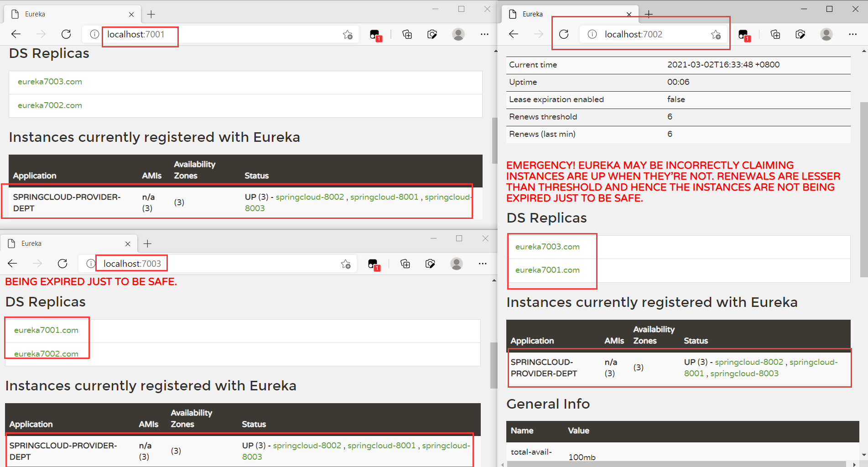Open extension icon with badge in localhost:7003 window

(374, 264)
